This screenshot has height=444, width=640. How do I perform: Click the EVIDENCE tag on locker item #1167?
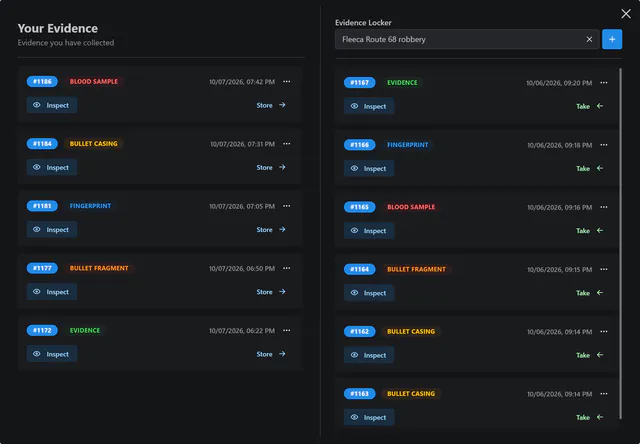(x=402, y=82)
